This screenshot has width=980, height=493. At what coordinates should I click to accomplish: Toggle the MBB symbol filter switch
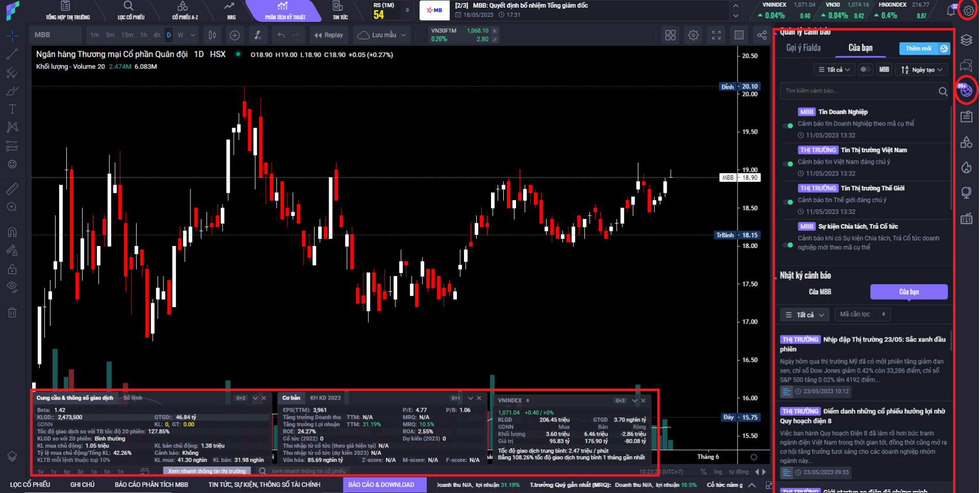pyautogui.click(x=865, y=70)
